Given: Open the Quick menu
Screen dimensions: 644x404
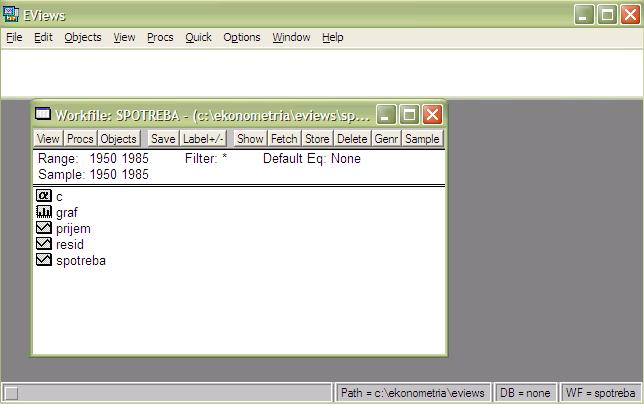Looking at the screenshot, I should pos(198,37).
